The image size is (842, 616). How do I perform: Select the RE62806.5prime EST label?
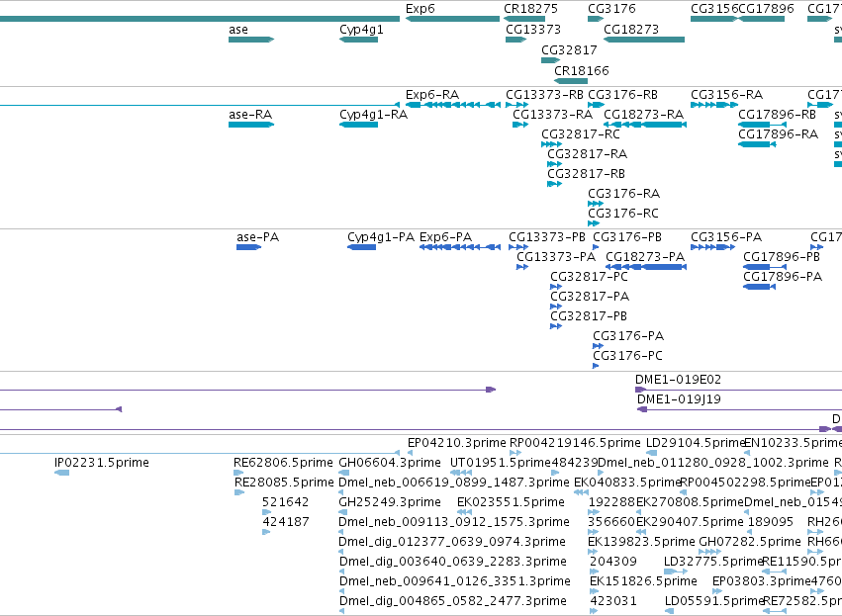pos(283,463)
